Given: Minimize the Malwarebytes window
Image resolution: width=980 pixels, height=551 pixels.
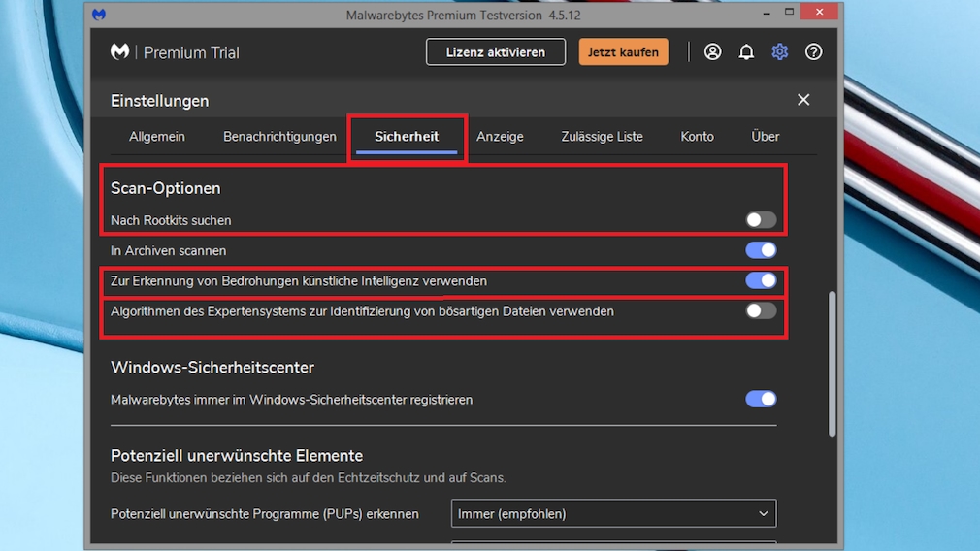Looking at the screenshot, I should (x=767, y=13).
